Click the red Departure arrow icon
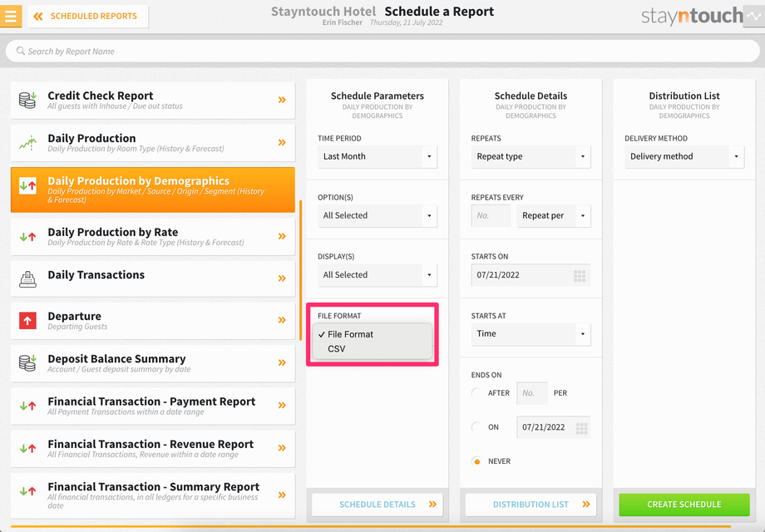765x532 pixels. pos(27,320)
